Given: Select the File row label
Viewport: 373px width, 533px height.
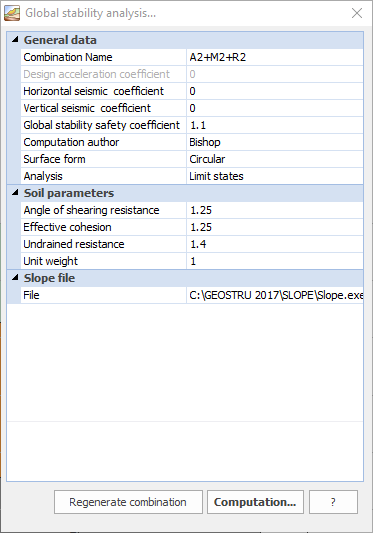Looking at the screenshot, I should [x=31, y=295].
